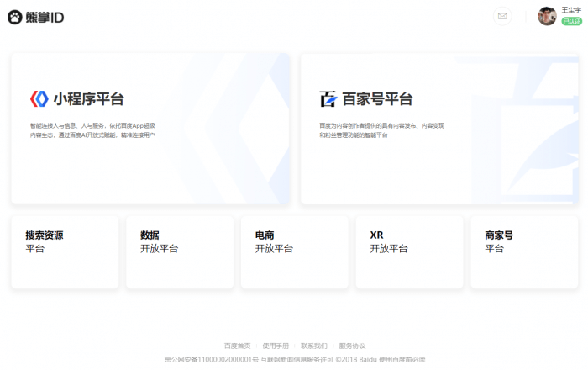Click the user avatar photo
The width and height of the screenshot is (588, 370).
click(x=547, y=16)
